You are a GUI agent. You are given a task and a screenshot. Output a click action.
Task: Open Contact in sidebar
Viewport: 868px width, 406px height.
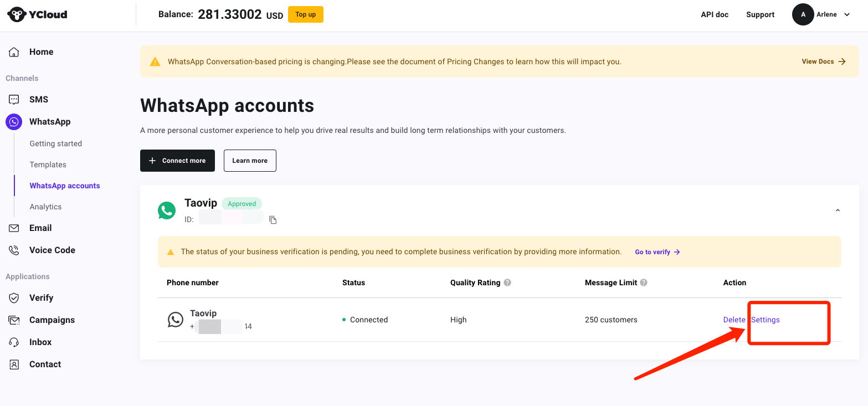tap(45, 364)
